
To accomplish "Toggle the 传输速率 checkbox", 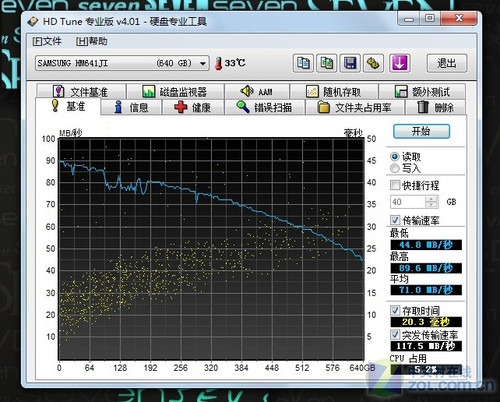I will point(395,220).
